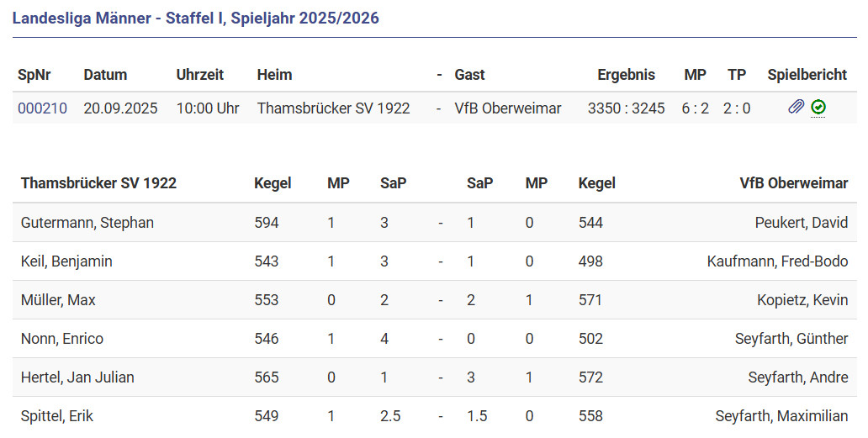Viewport: 868px width, 438px height.
Task: Select player Gutermann, Stephan
Action: point(87,223)
